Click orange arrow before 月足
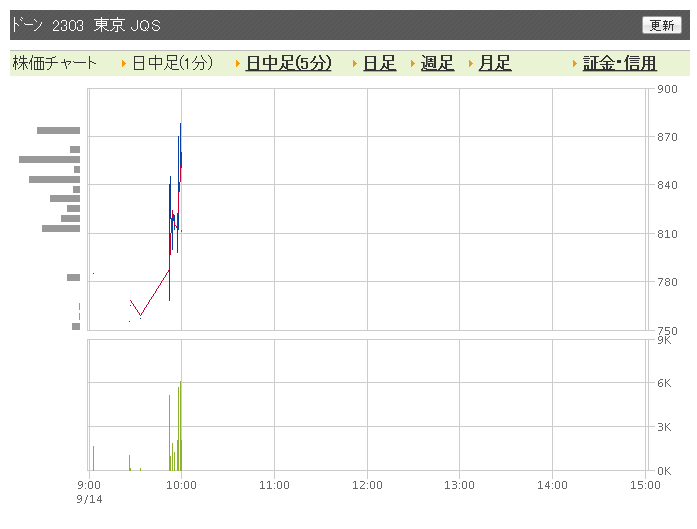Image resolution: width=697 pixels, height=529 pixels. click(471, 64)
